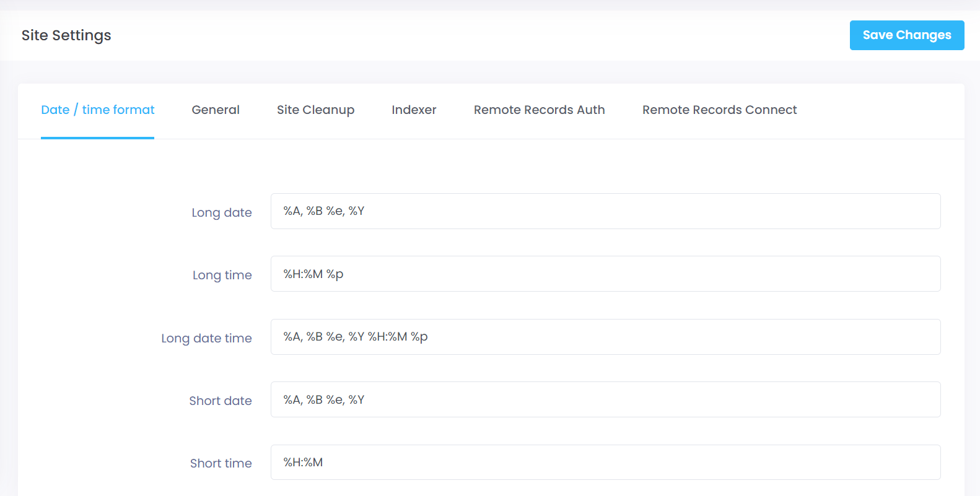Select the Indexer tab
Image resolution: width=980 pixels, height=496 pixels.
tap(414, 110)
